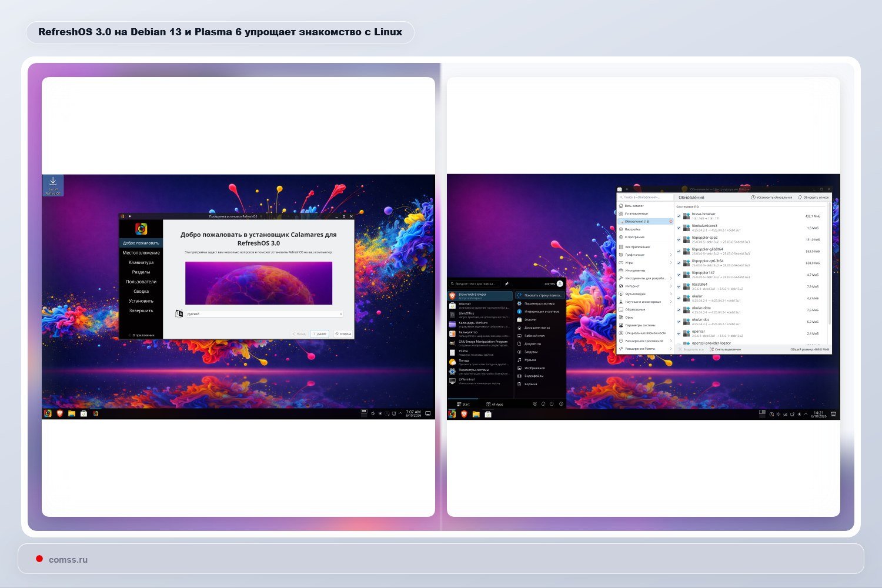This screenshot has height=588, width=882.
Task: Click the Отмена button in the installer
Action: pos(343,334)
